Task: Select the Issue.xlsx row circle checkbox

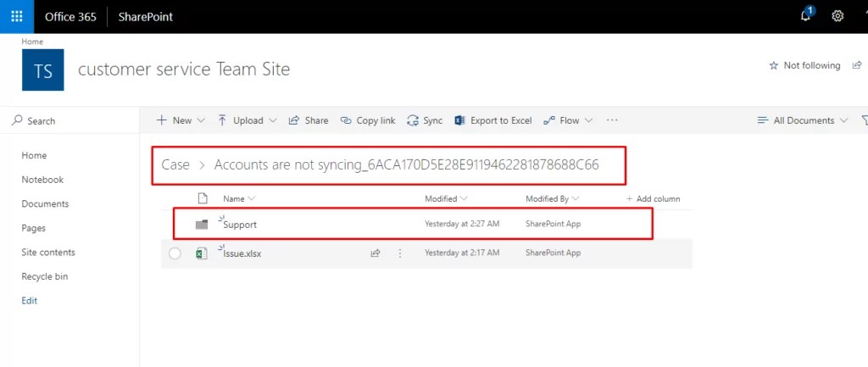Action: [x=175, y=253]
